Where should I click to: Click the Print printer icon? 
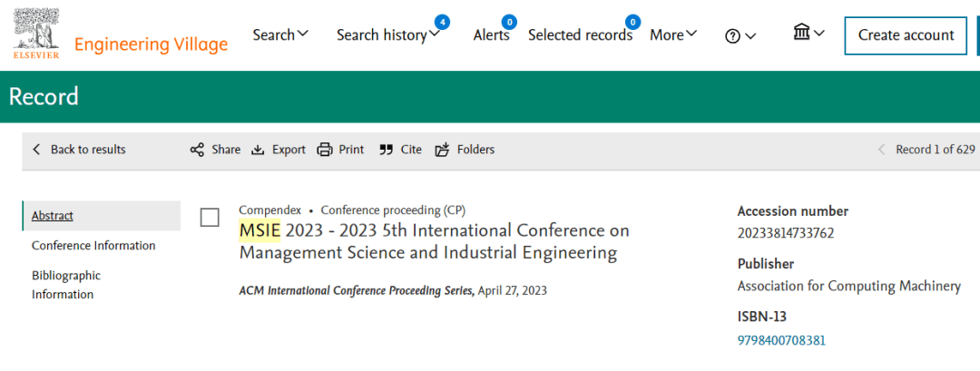click(x=324, y=150)
